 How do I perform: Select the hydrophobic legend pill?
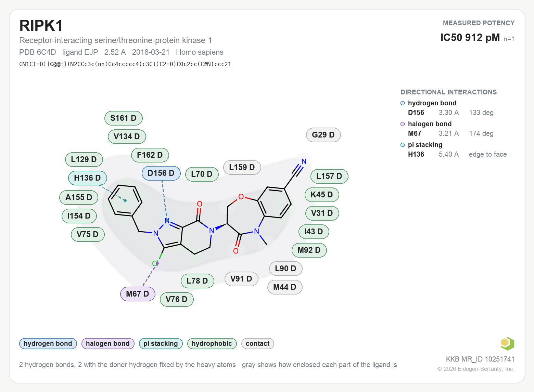pyautogui.click(x=212, y=343)
